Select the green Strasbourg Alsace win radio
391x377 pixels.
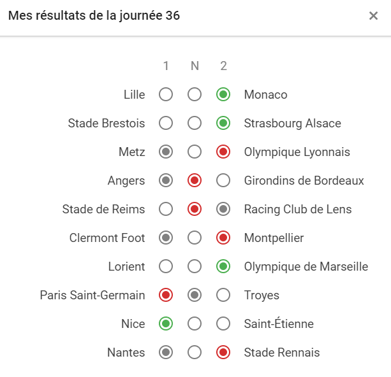click(223, 123)
